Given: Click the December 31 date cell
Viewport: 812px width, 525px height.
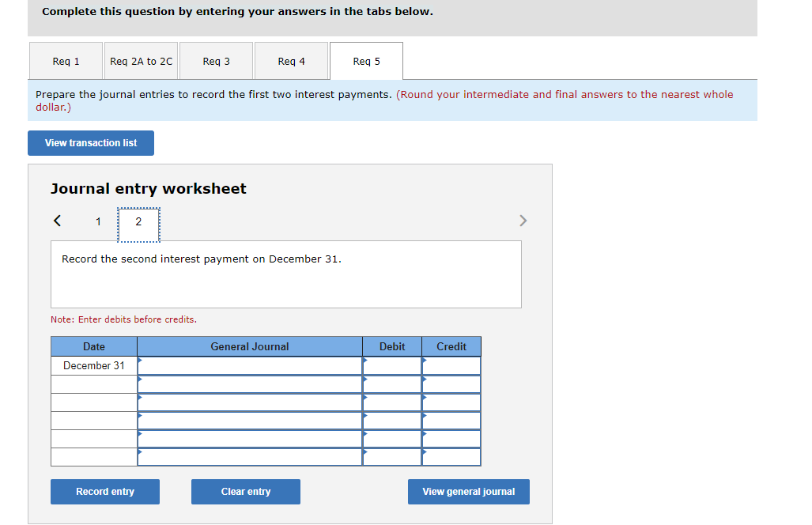Looking at the screenshot, I should tap(94, 365).
